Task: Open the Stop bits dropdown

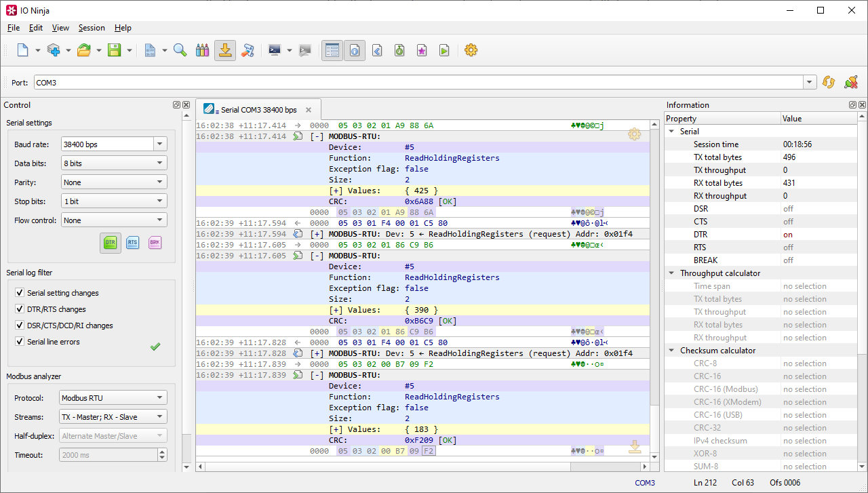Action: [x=114, y=201]
